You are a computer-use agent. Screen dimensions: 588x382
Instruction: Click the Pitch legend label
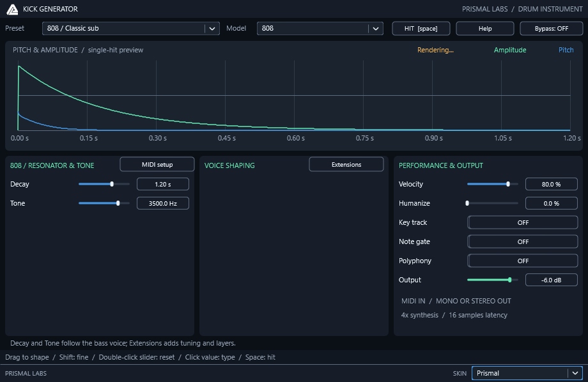click(566, 50)
